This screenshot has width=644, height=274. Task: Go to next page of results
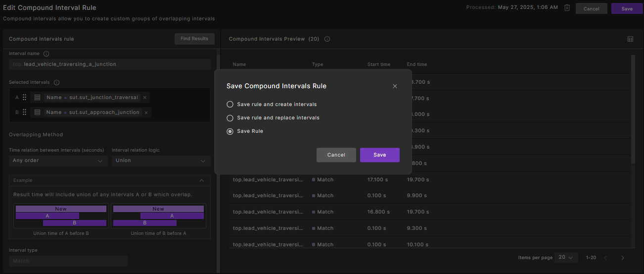pos(622,258)
